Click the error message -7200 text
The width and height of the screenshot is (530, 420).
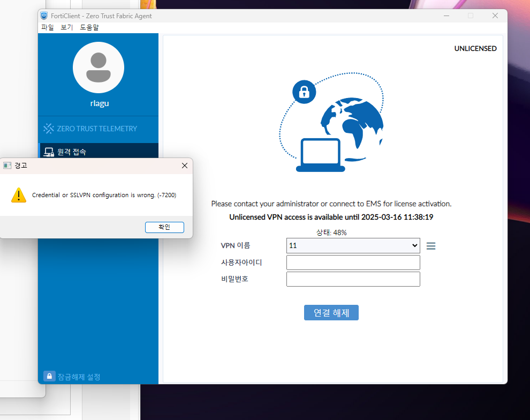104,195
